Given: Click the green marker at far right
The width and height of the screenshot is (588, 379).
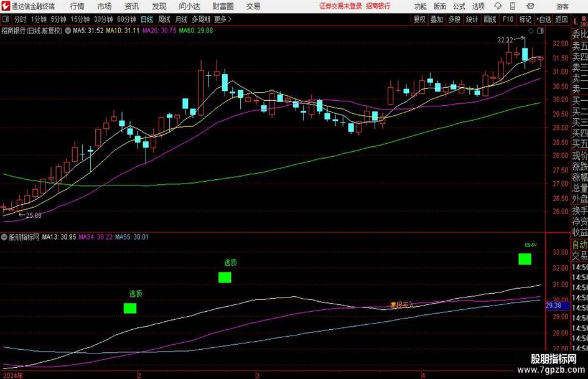Looking at the screenshot, I should coord(525,259).
